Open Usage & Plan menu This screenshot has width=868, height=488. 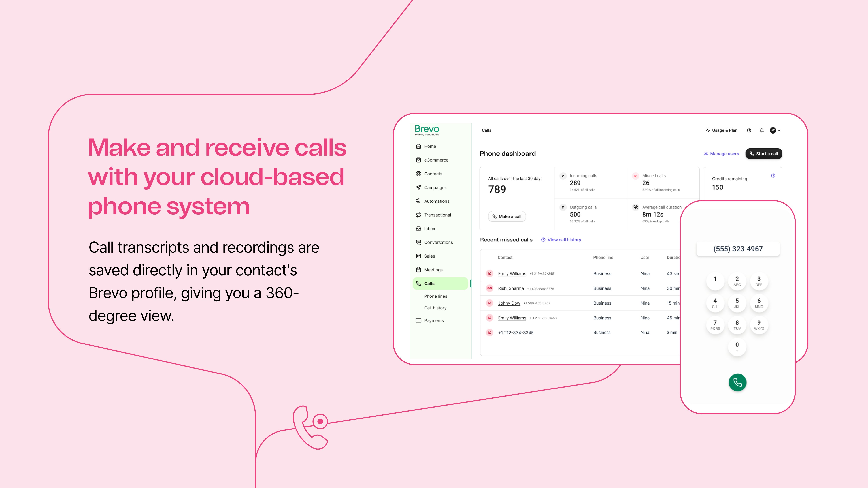point(721,130)
